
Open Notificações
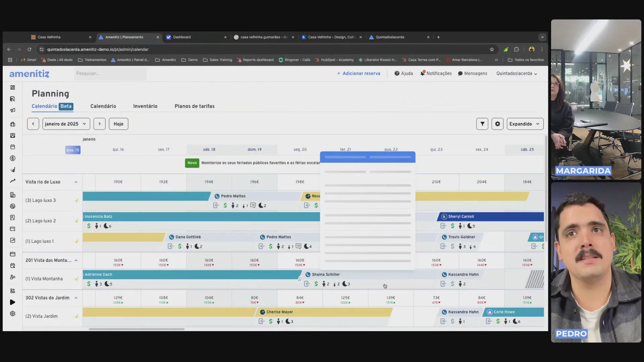click(436, 73)
